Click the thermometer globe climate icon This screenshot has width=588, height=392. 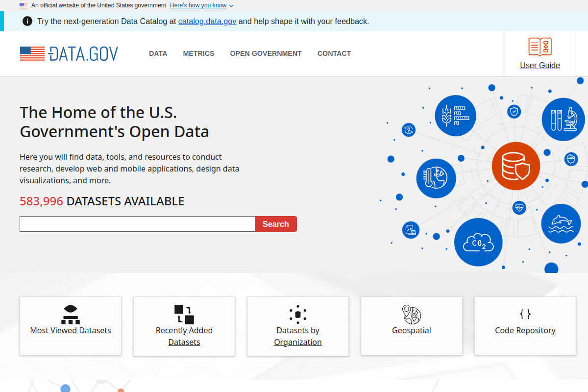click(x=436, y=178)
